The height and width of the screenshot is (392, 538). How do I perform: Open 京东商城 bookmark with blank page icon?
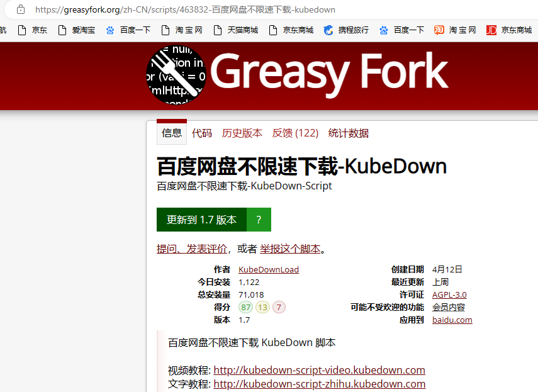tap(291, 30)
